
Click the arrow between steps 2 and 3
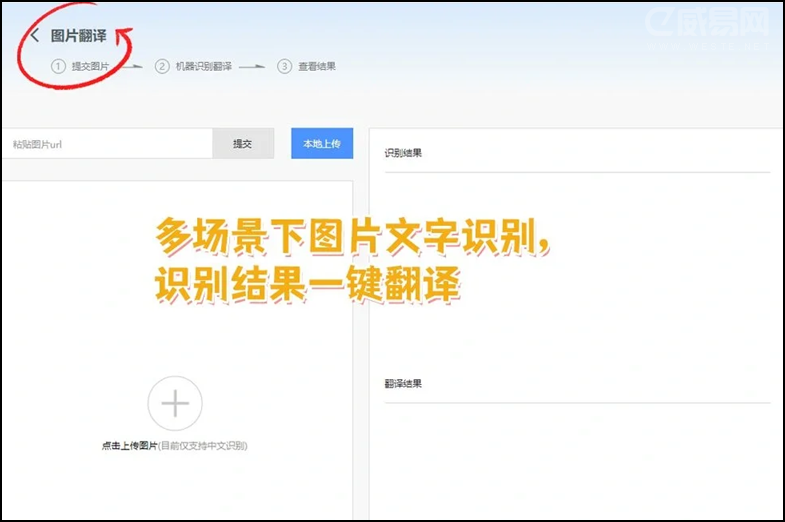(x=253, y=67)
